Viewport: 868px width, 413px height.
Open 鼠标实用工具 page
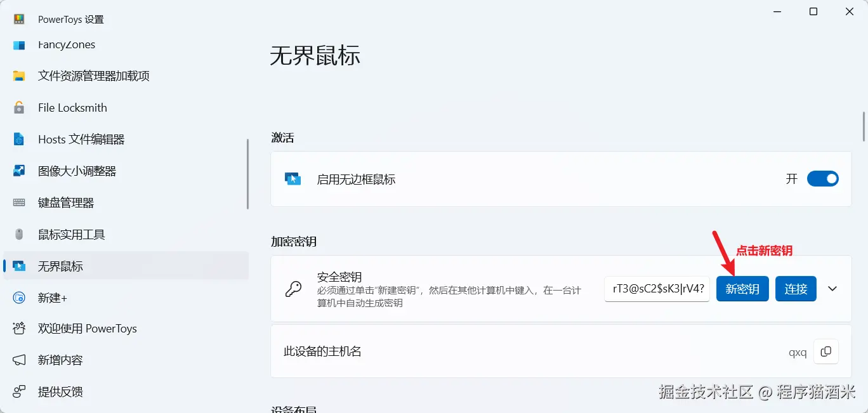tap(126, 235)
